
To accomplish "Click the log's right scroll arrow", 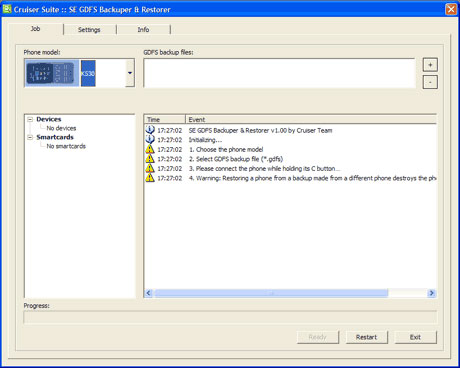I will tap(431, 293).
